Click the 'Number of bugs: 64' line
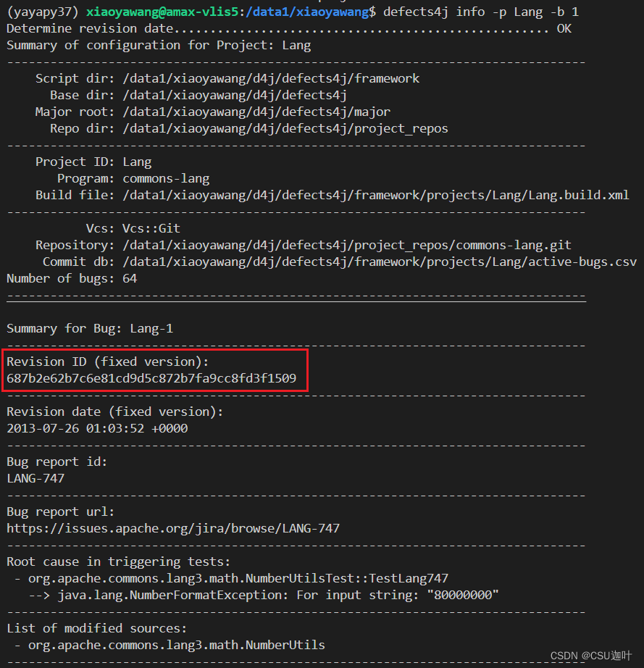The image size is (644, 668). (72, 278)
